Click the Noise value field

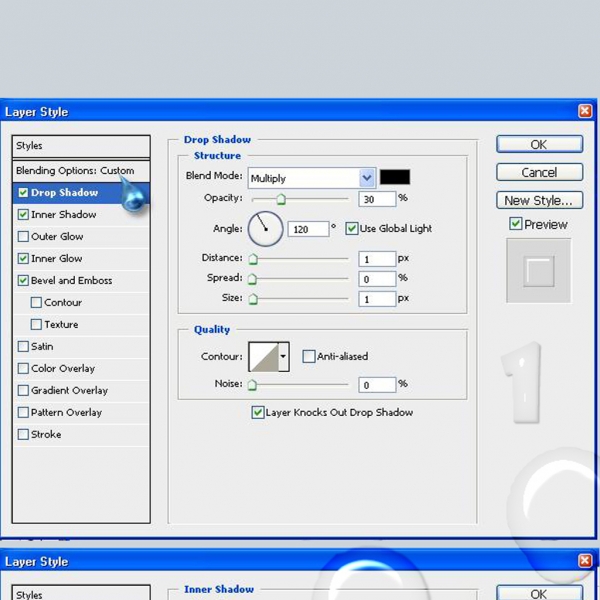377,385
